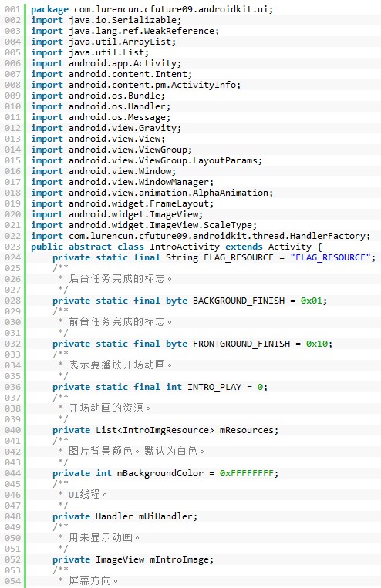This screenshot has width=381, height=588.
Task: Click the 0x10 hex value
Action: click(x=316, y=344)
